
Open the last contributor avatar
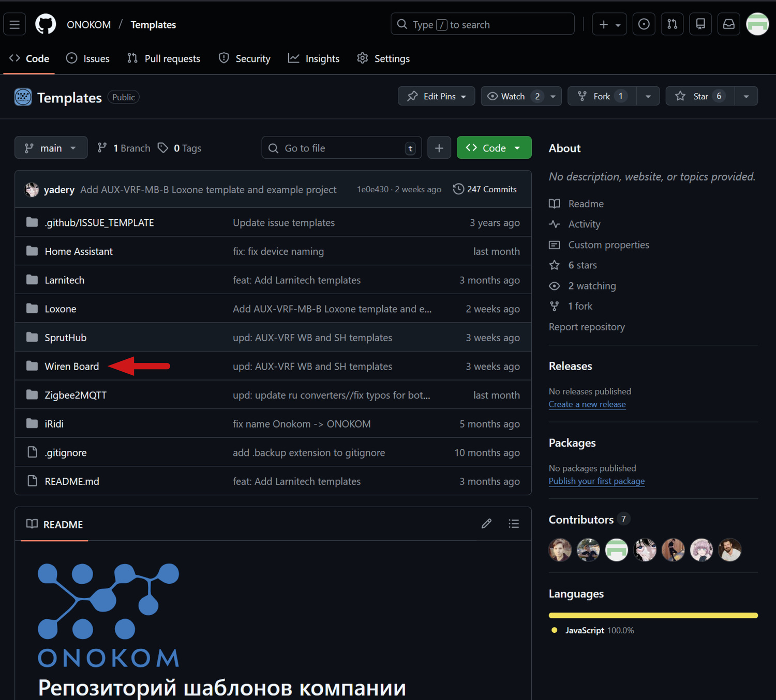[730, 550]
